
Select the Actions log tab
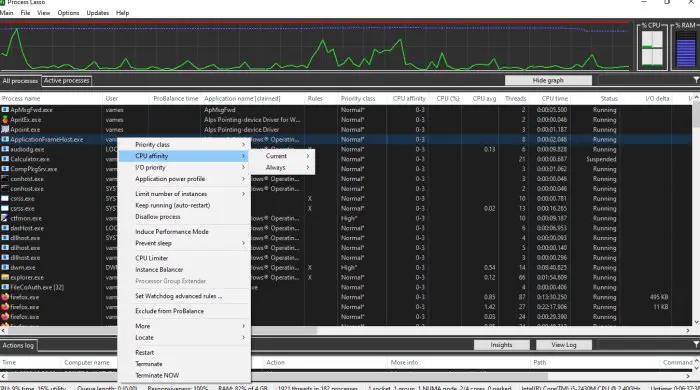click(18, 345)
